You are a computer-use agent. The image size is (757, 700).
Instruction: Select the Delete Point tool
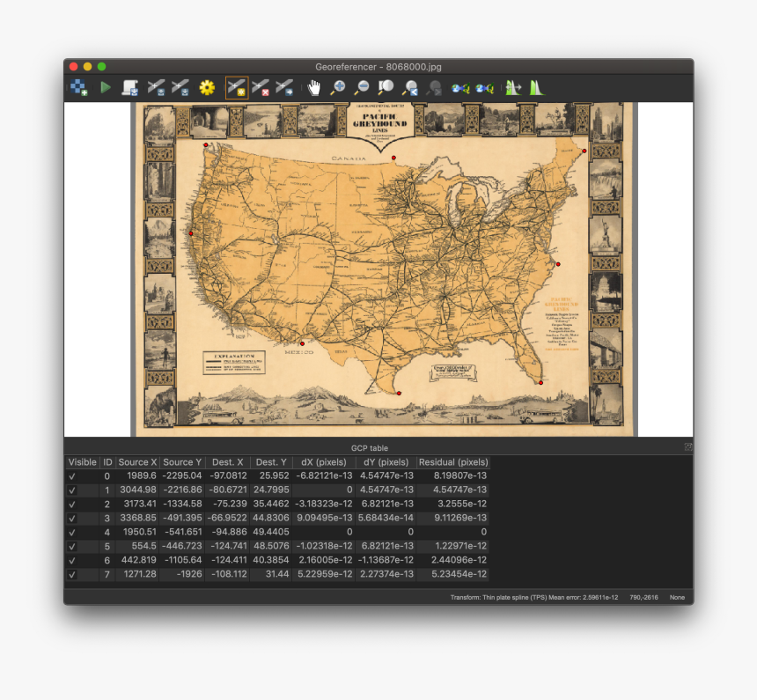point(261,86)
